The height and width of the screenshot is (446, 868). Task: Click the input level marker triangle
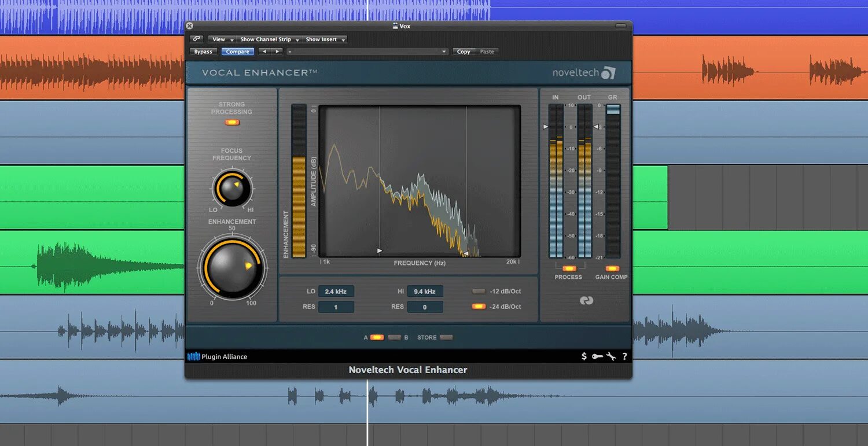pos(545,126)
